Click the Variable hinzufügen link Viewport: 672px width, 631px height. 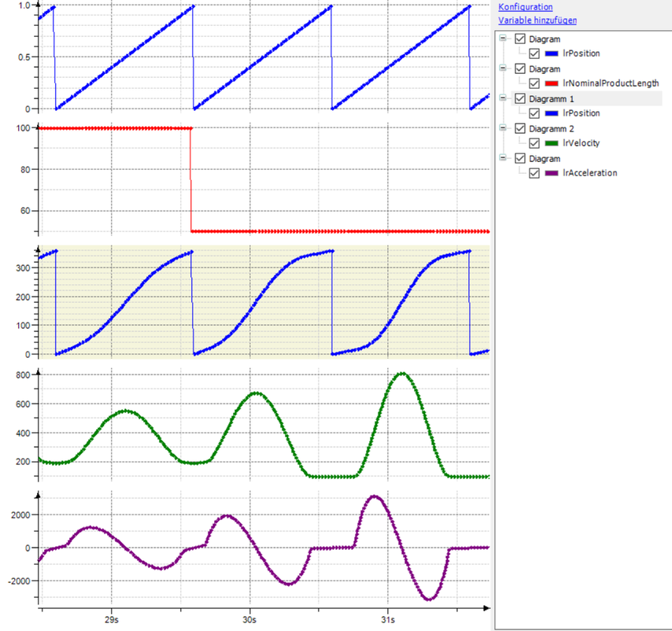click(537, 21)
